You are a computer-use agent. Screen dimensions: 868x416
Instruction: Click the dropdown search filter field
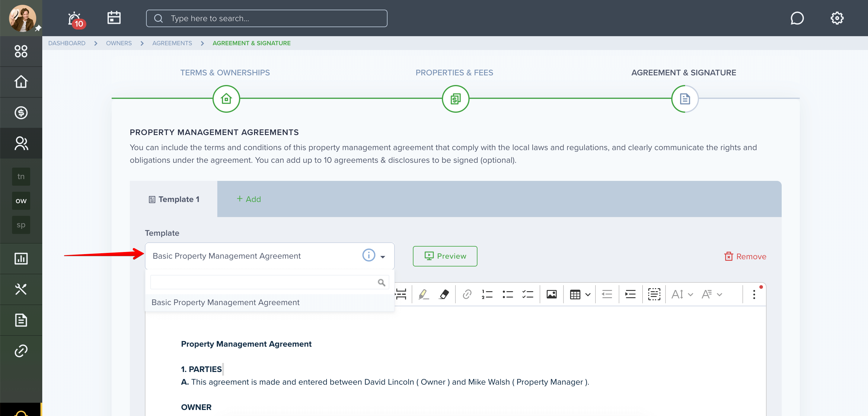[270, 282]
